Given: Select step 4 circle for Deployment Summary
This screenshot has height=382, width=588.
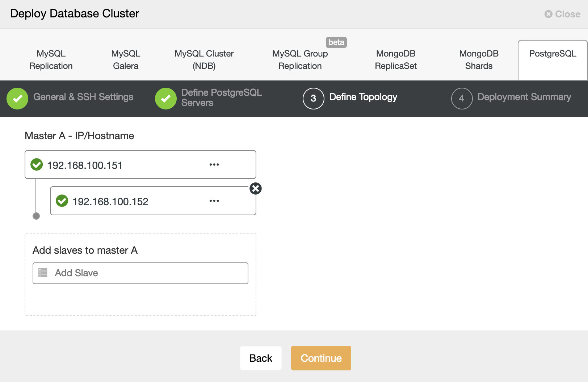Looking at the screenshot, I should click(462, 98).
